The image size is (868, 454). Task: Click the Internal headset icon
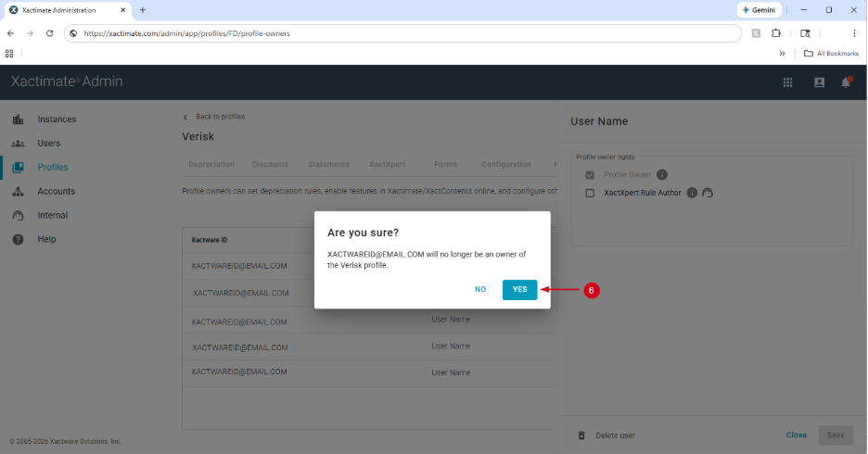coord(18,215)
